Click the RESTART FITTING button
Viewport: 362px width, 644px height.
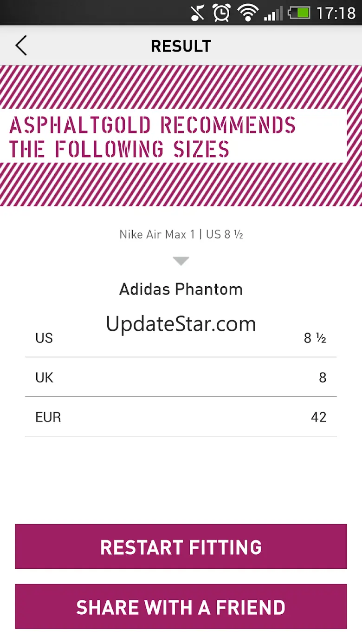181,546
